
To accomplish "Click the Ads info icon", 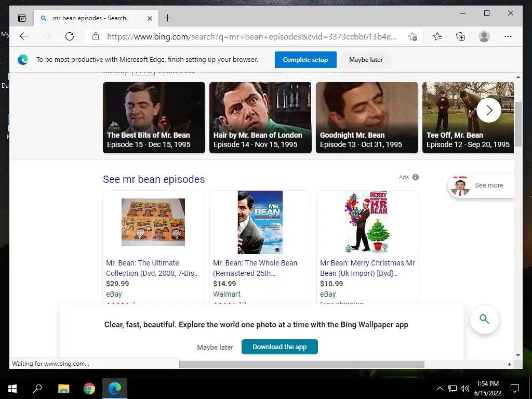I will (416, 177).
